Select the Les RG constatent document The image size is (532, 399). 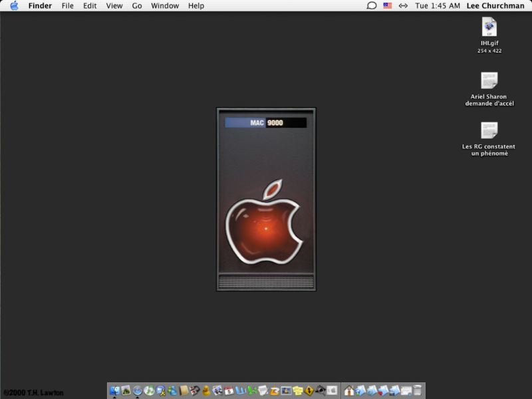(x=489, y=131)
